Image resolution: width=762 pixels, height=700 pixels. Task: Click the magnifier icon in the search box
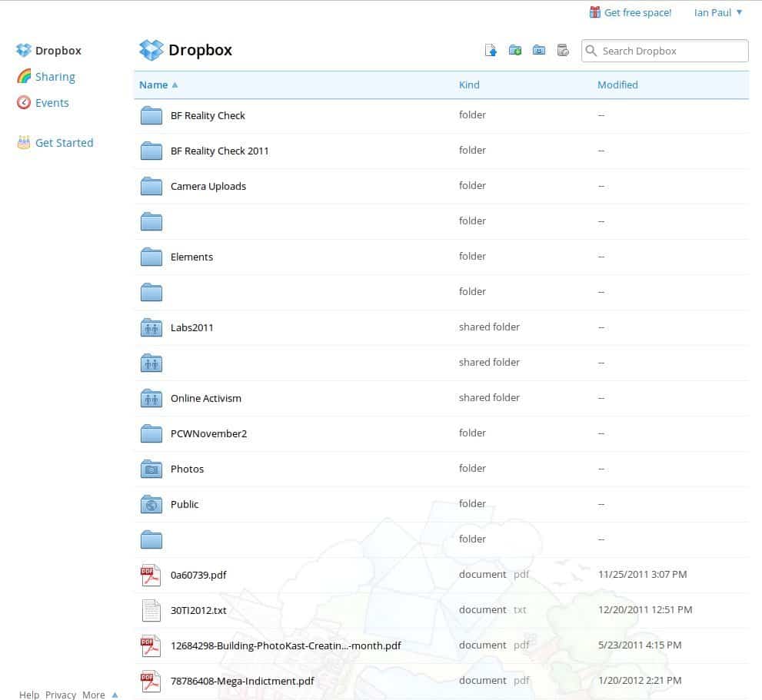pos(591,51)
